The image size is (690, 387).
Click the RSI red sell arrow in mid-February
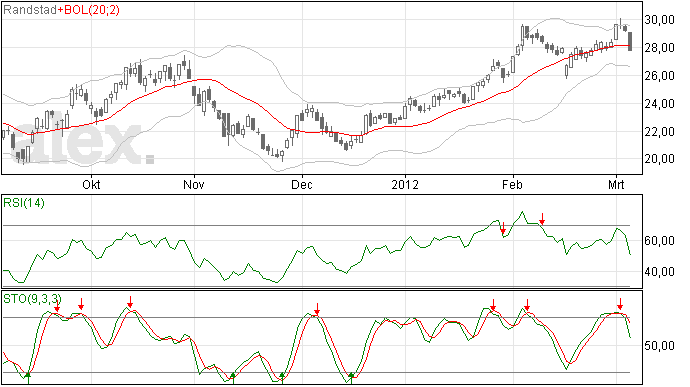tap(543, 219)
